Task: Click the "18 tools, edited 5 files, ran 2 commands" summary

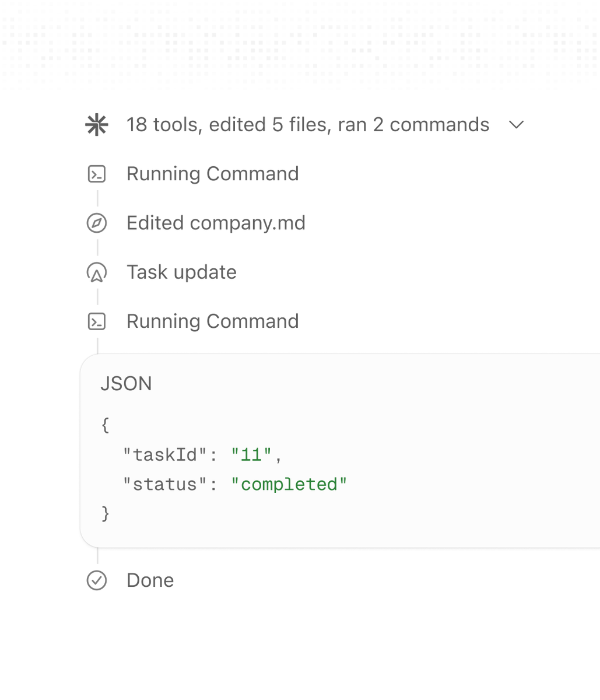Action: point(308,125)
